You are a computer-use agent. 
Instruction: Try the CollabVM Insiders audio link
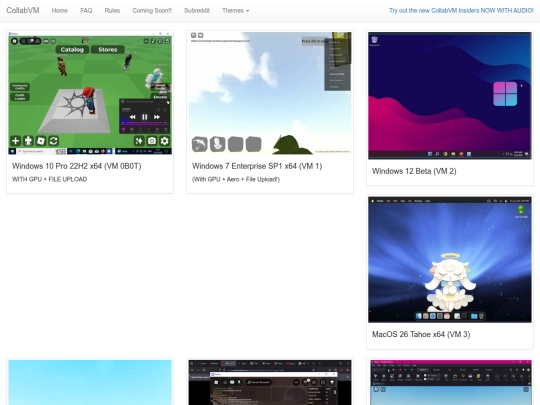click(x=461, y=10)
